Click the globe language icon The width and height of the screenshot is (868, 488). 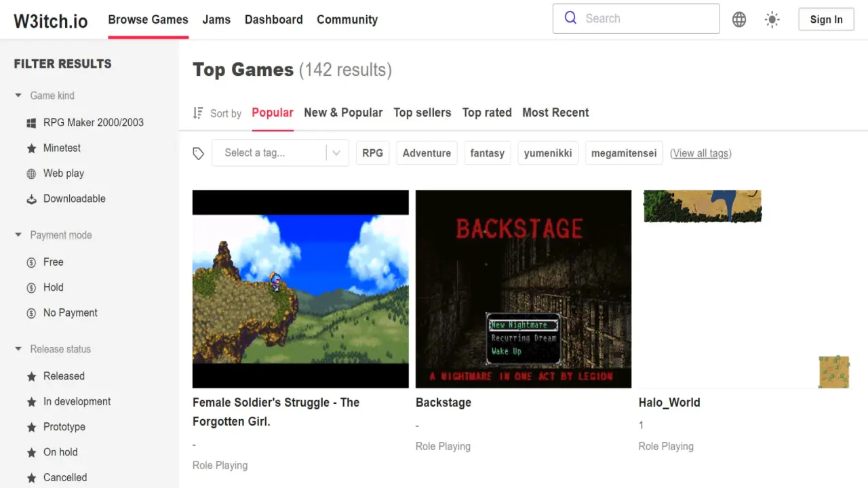pyautogui.click(x=739, y=20)
